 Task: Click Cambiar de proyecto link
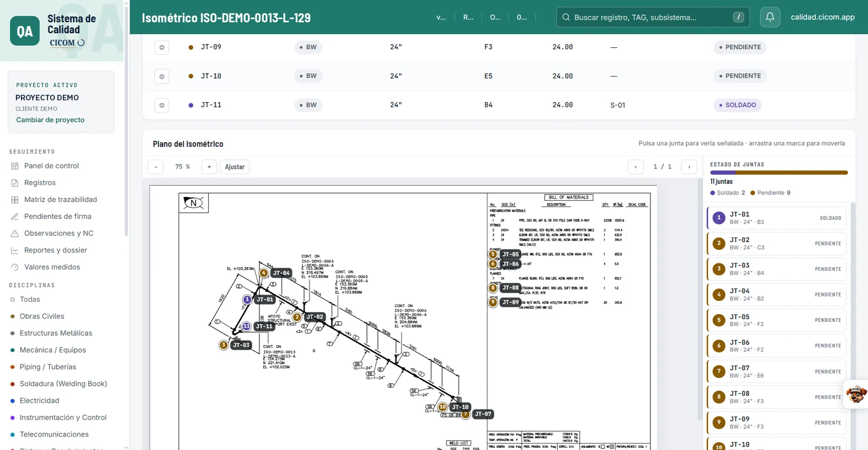[x=50, y=120]
